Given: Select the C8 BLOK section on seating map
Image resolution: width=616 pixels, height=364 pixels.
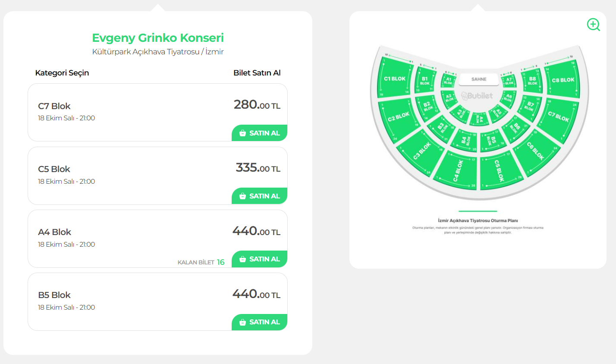Looking at the screenshot, I should tap(563, 80).
